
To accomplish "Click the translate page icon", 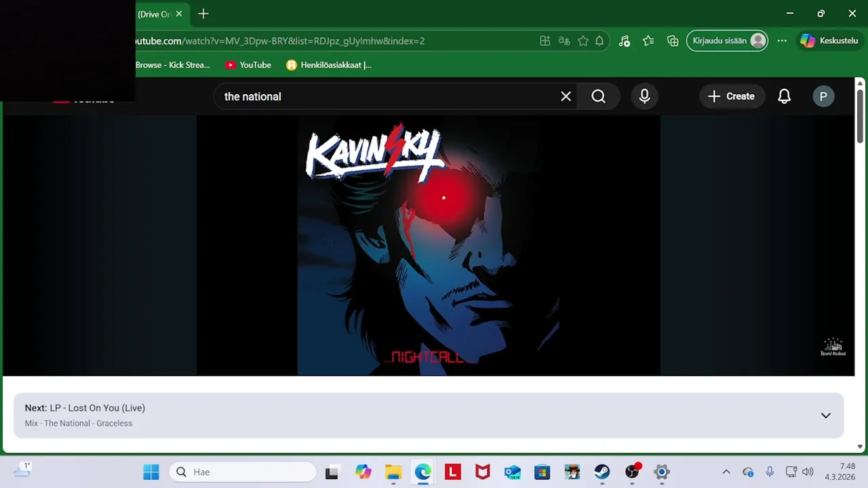I will tap(564, 41).
